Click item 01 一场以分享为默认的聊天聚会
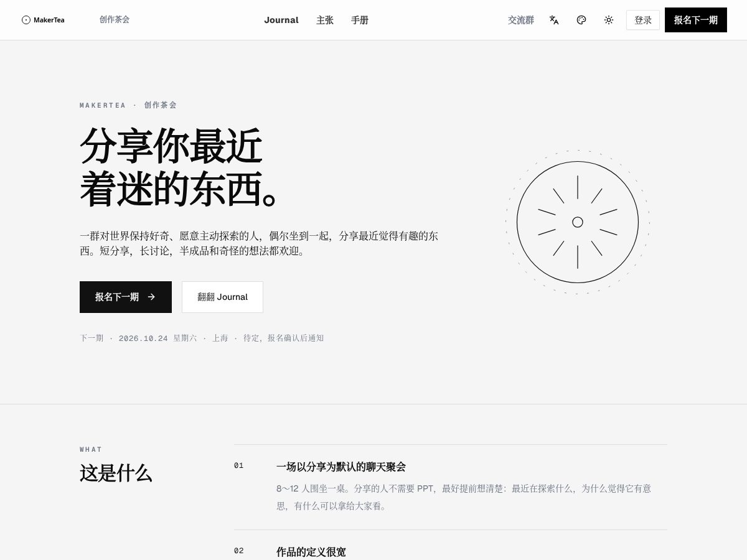The width and height of the screenshot is (747, 560). [x=341, y=467]
